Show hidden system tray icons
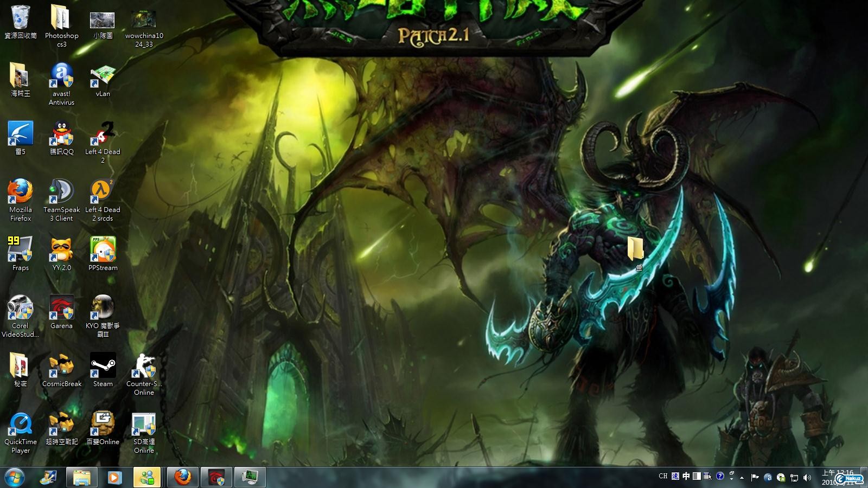The height and width of the screenshot is (488, 868). 742,478
